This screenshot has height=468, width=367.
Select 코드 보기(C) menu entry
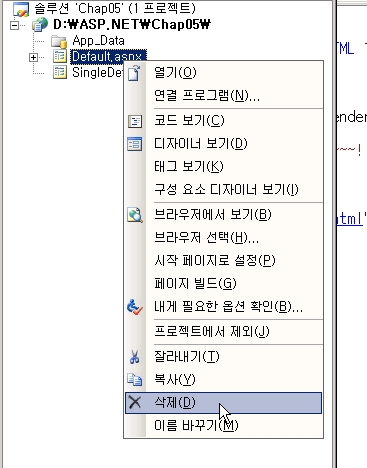(x=223, y=121)
